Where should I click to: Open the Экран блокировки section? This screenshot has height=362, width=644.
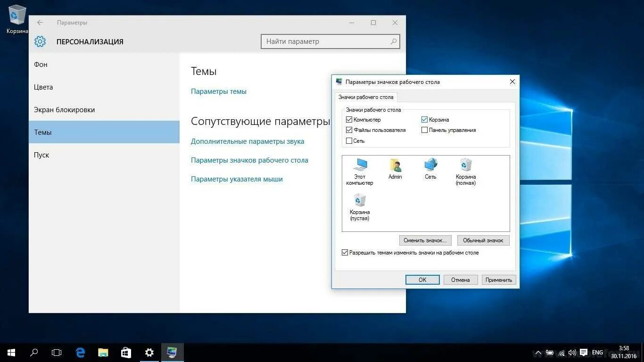104,109
